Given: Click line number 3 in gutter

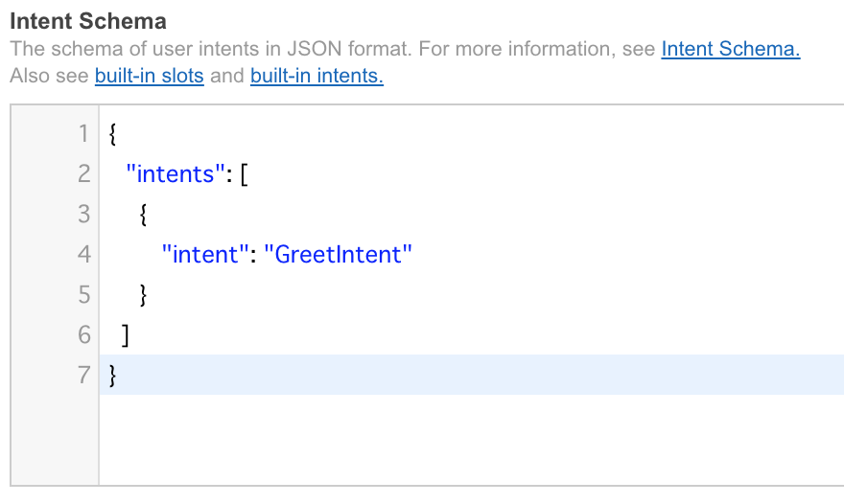Looking at the screenshot, I should tap(83, 215).
